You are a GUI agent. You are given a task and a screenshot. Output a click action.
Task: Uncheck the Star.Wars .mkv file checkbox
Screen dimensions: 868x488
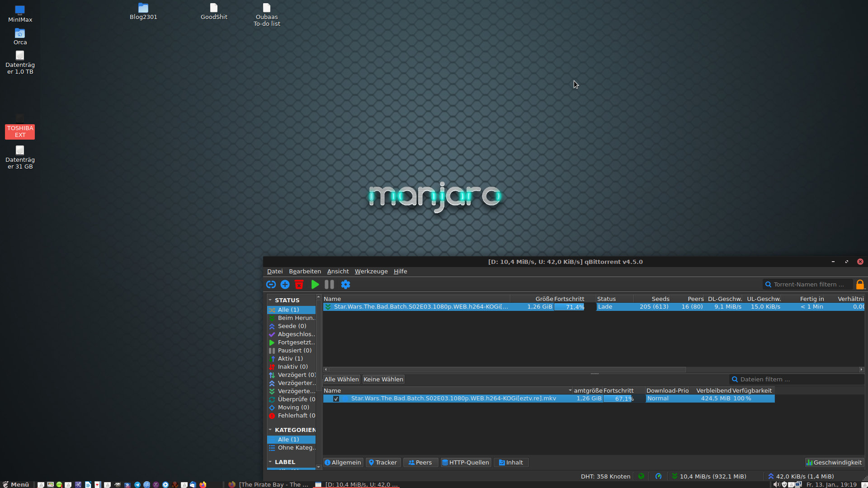click(336, 399)
